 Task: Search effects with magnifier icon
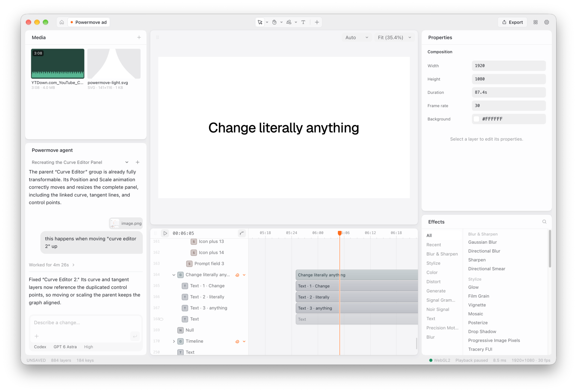[544, 222]
